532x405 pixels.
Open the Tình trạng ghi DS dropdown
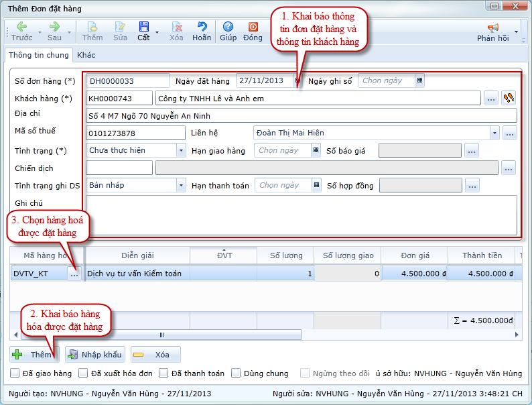click(x=181, y=185)
